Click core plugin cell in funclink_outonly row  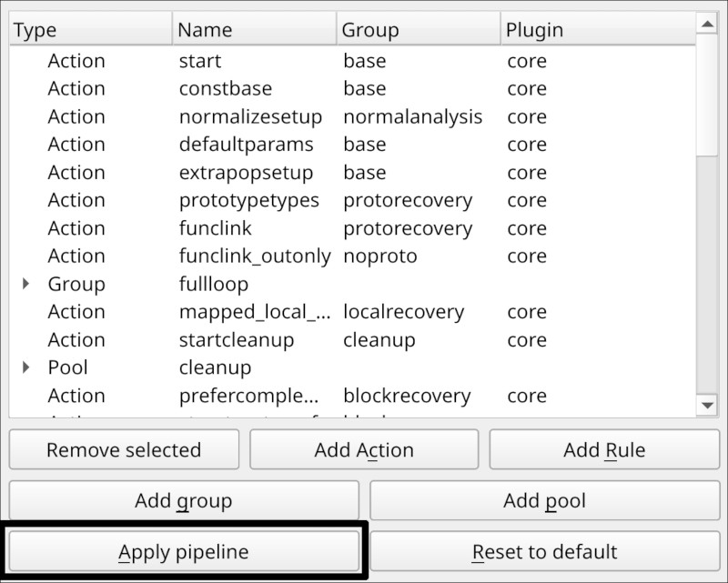[x=527, y=256]
